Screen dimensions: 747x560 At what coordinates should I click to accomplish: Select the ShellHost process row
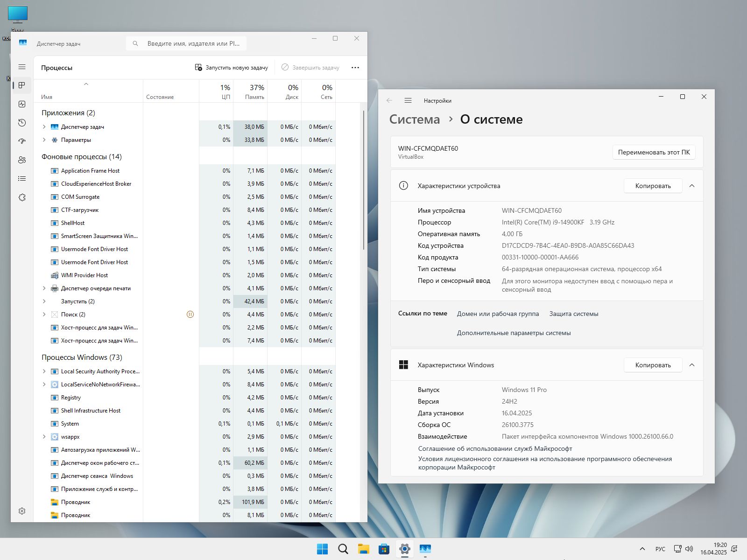pos(185,223)
